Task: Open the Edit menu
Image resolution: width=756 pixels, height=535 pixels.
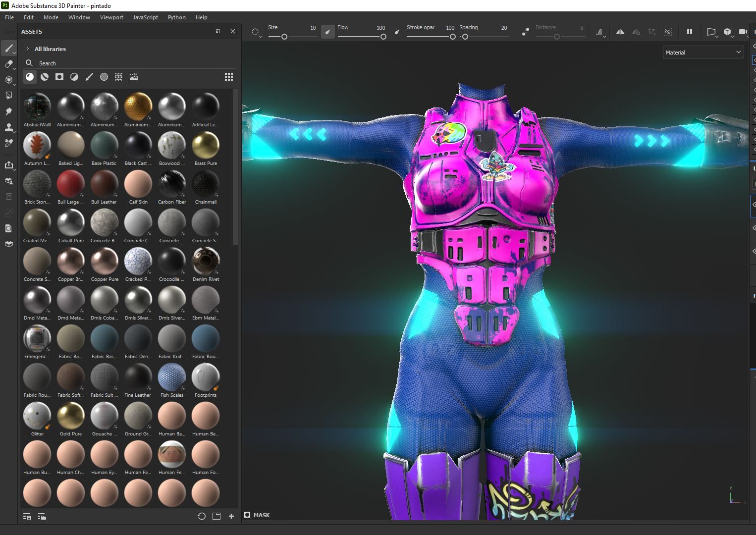Action: click(x=29, y=17)
